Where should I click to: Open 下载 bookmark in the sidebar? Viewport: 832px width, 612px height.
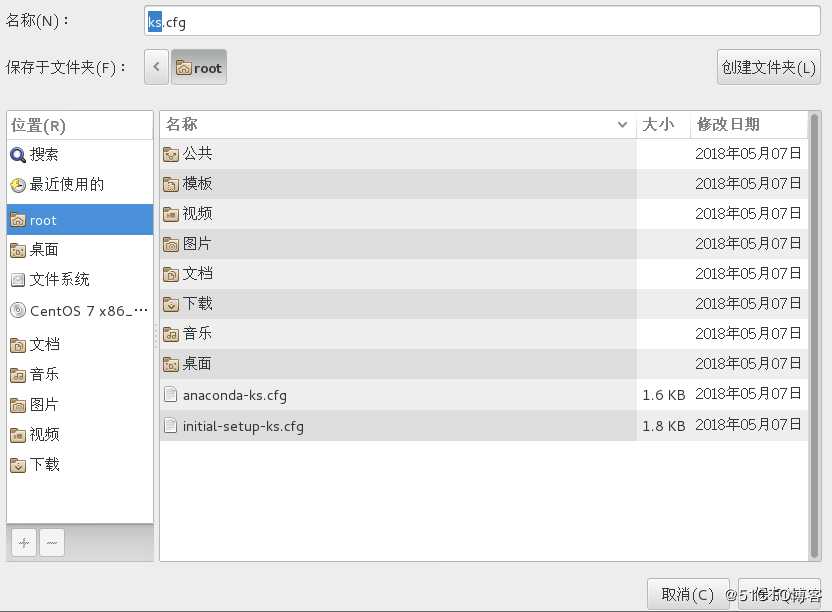click(80, 464)
